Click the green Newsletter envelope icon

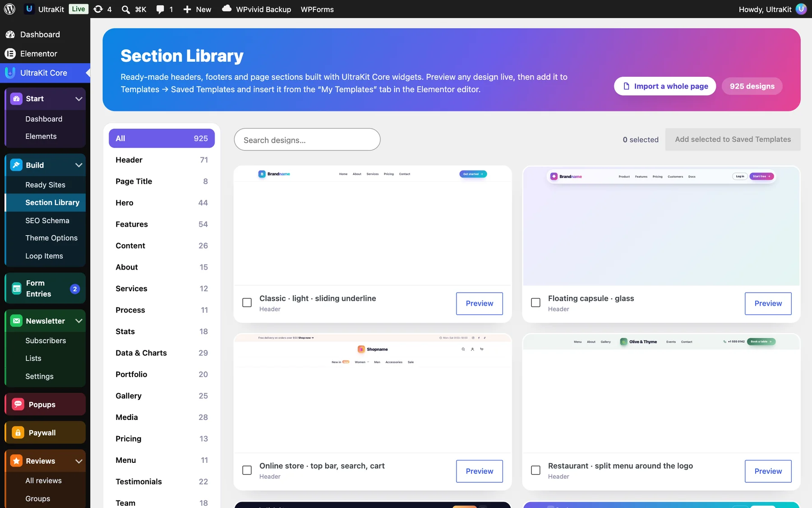pos(16,321)
